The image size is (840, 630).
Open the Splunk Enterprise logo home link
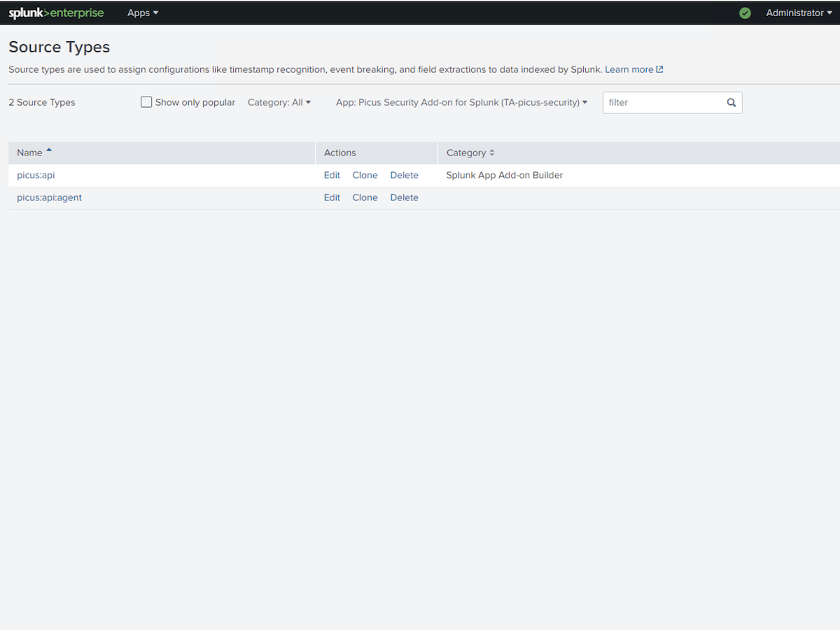(56, 13)
